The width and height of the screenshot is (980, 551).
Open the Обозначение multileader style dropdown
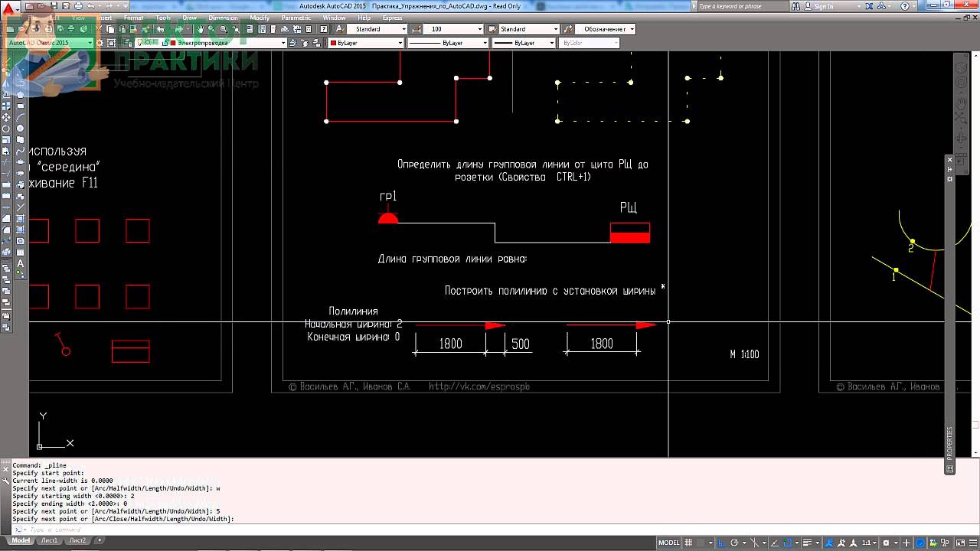(605, 29)
